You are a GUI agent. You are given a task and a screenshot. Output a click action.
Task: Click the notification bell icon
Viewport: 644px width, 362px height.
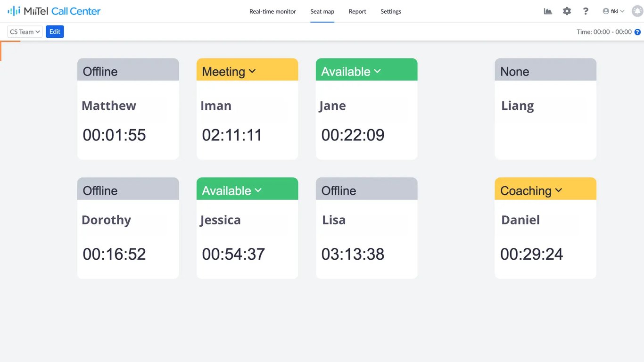(637, 11)
